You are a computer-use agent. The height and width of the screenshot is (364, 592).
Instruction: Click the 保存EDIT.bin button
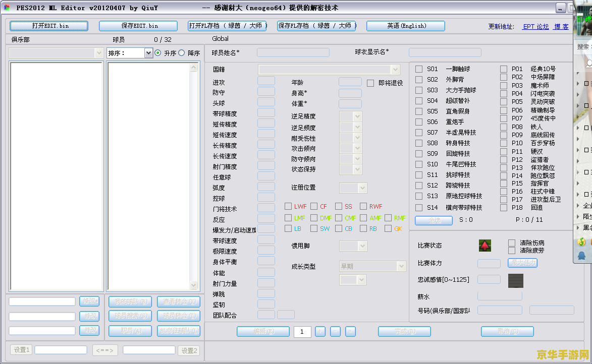tap(138, 26)
